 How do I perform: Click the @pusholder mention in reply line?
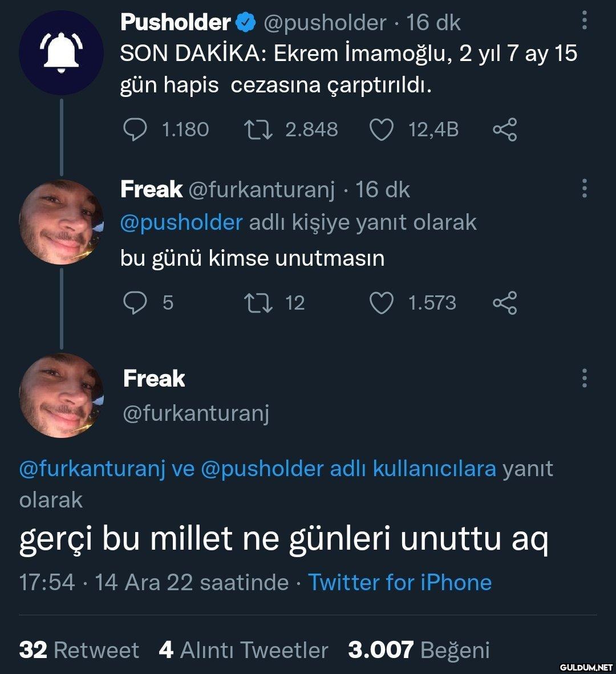(181, 222)
